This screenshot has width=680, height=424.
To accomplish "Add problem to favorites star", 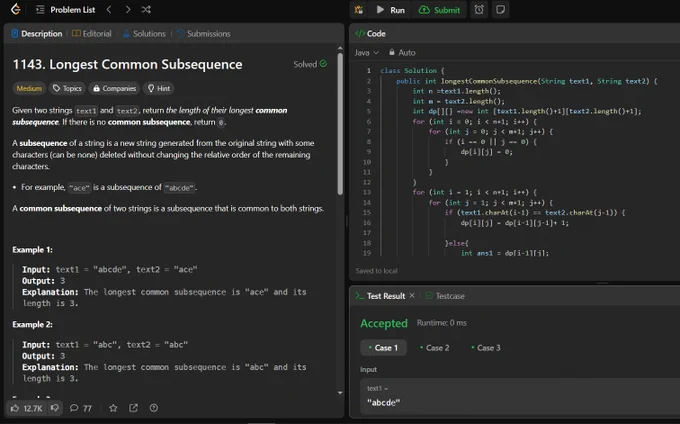I will (x=113, y=408).
